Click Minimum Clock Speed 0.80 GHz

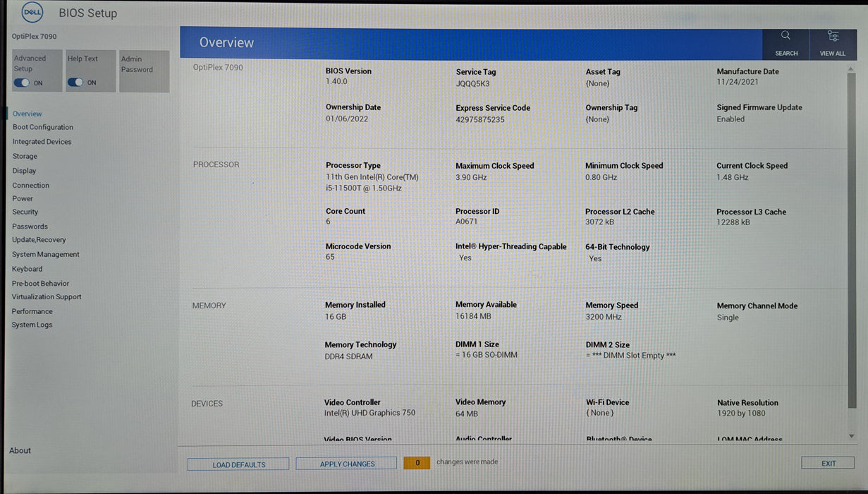point(601,177)
